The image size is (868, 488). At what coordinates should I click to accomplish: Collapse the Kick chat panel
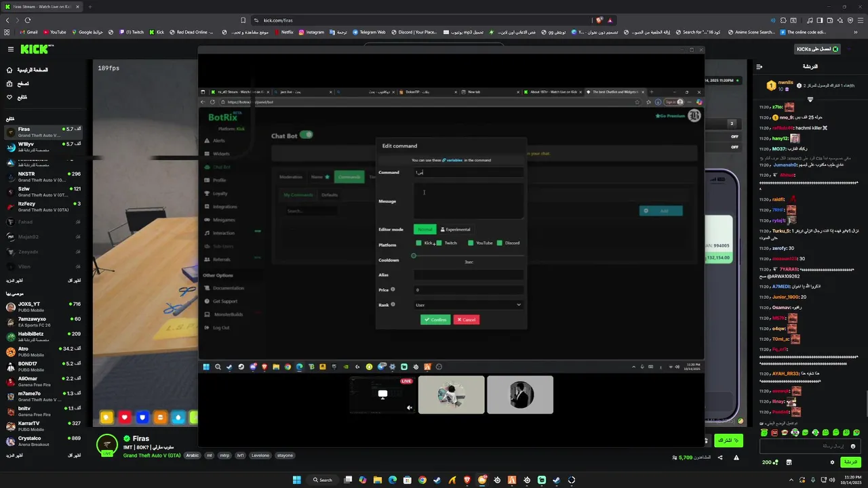pyautogui.click(x=759, y=66)
